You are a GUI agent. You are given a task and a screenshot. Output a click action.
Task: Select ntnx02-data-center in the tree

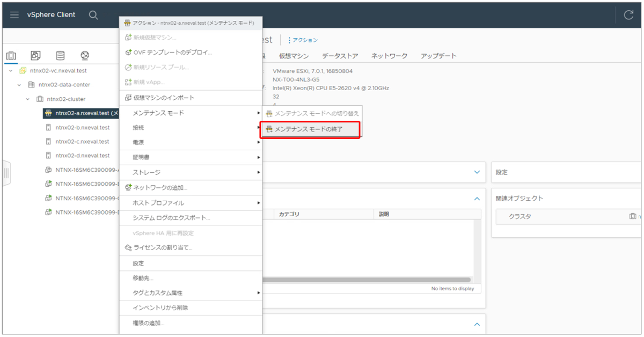click(64, 85)
